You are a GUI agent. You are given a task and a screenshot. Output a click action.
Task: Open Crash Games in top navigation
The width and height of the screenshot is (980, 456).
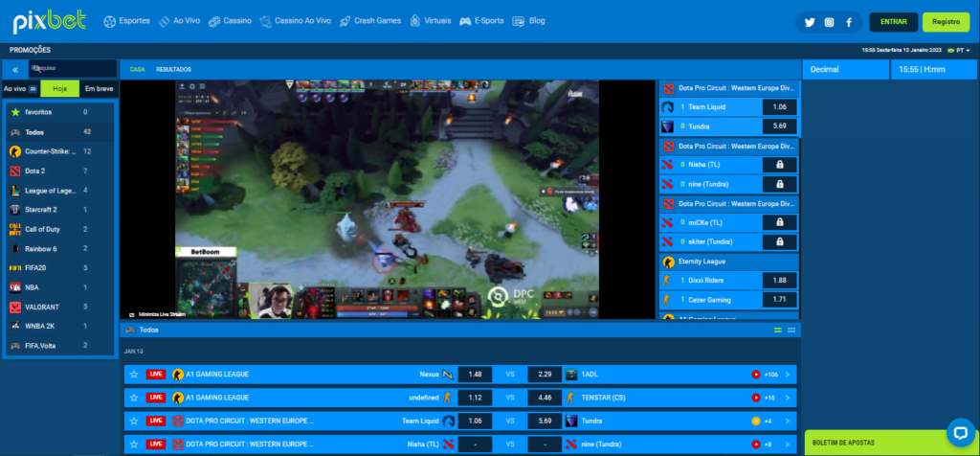point(372,21)
